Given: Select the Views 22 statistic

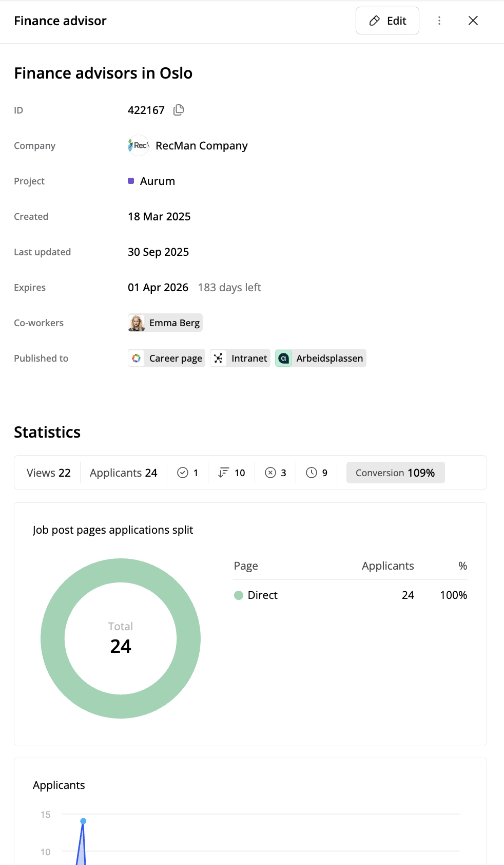Looking at the screenshot, I should (x=48, y=473).
